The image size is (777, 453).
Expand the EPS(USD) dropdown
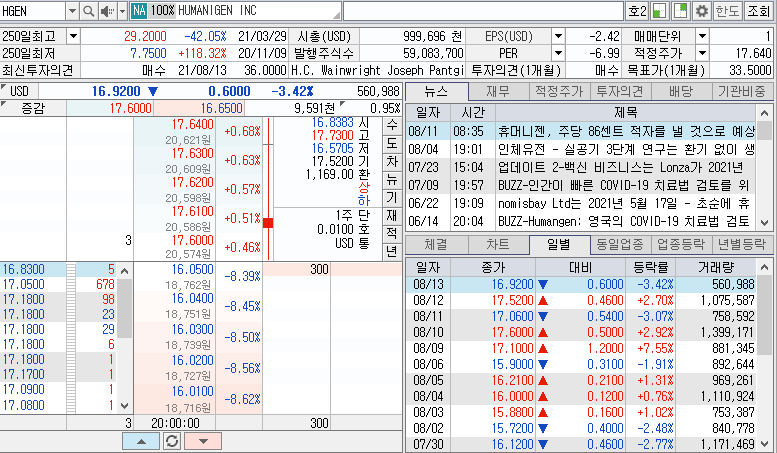click(558, 36)
